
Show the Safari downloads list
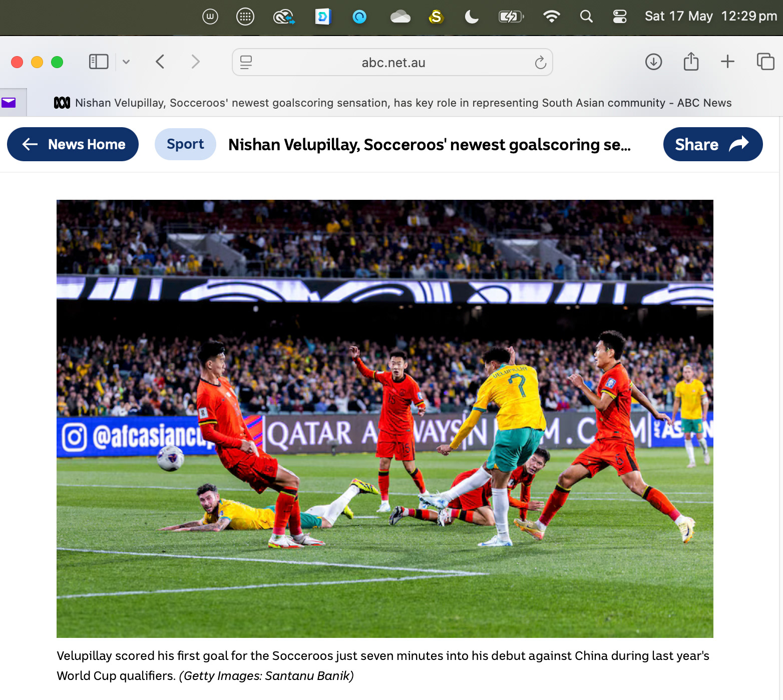coord(653,62)
